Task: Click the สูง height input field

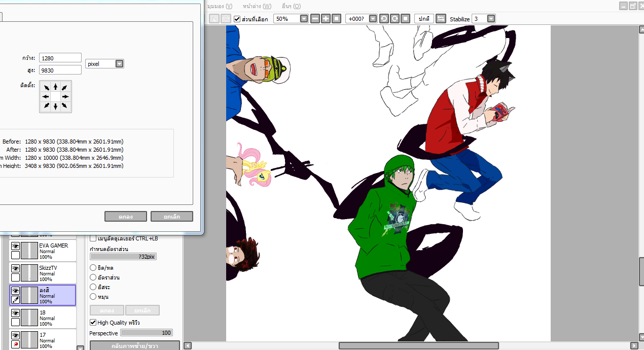Action: (x=60, y=70)
